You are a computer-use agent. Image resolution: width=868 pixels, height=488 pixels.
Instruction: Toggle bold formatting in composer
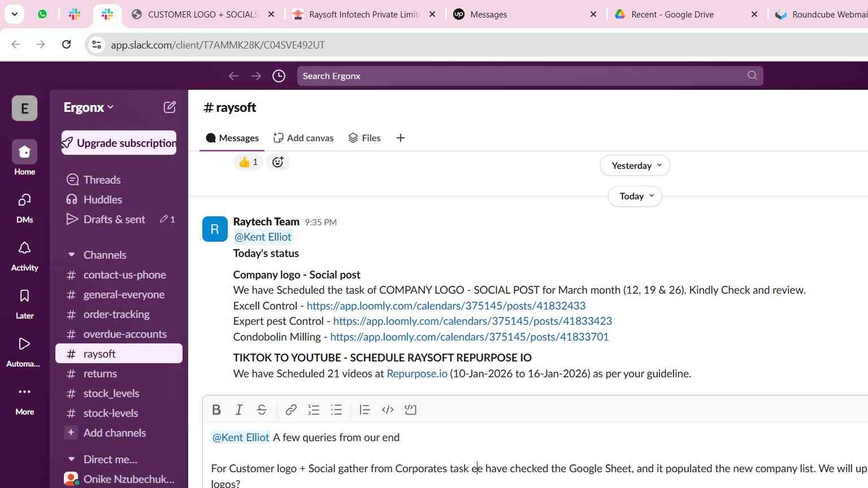click(x=216, y=410)
